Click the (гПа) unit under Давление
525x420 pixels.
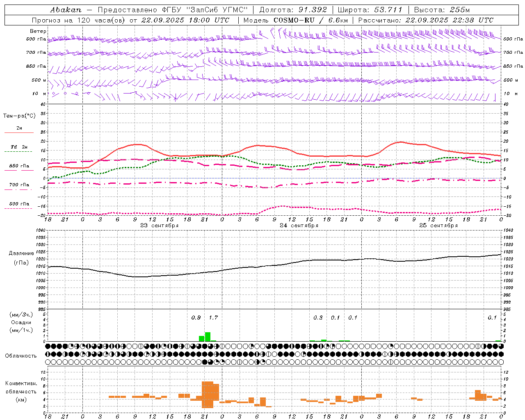point(21,262)
